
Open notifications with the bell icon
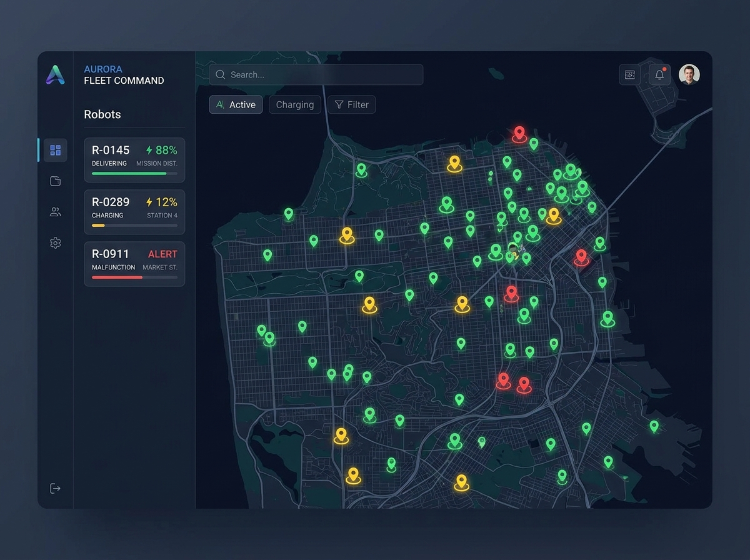[659, 75]
